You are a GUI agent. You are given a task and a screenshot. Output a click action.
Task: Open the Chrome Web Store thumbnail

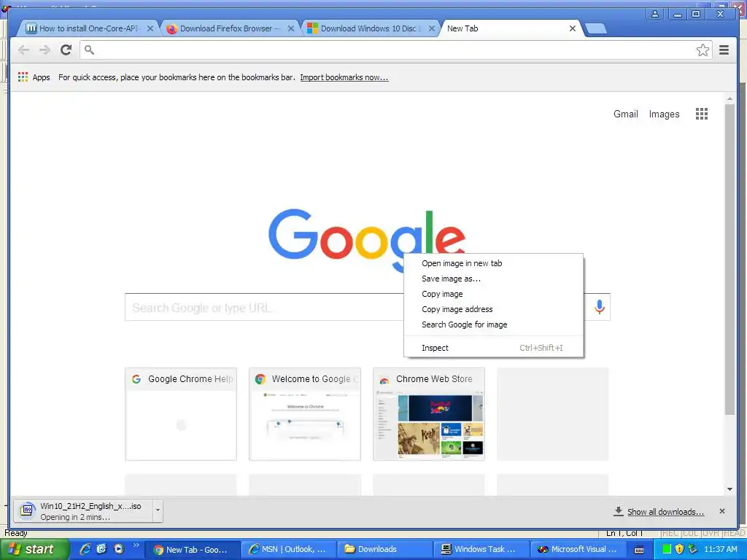click(429, 414)
